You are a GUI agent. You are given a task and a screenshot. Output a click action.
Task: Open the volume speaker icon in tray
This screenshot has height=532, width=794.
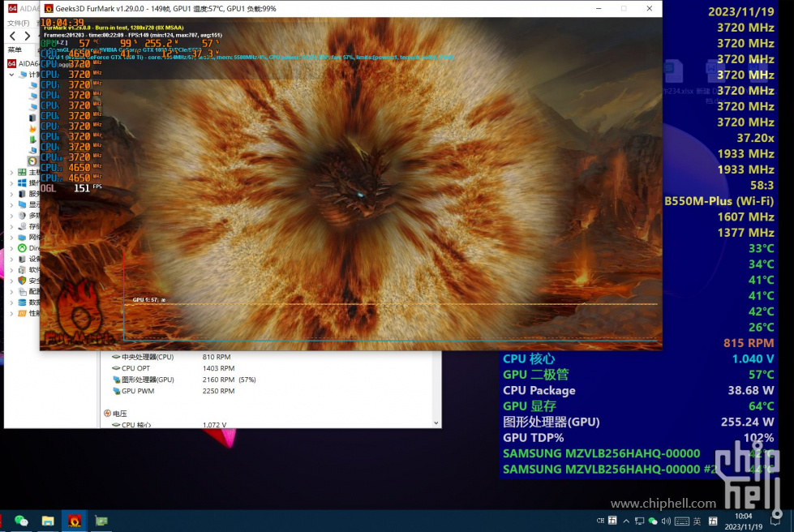[x=666, y=521]
